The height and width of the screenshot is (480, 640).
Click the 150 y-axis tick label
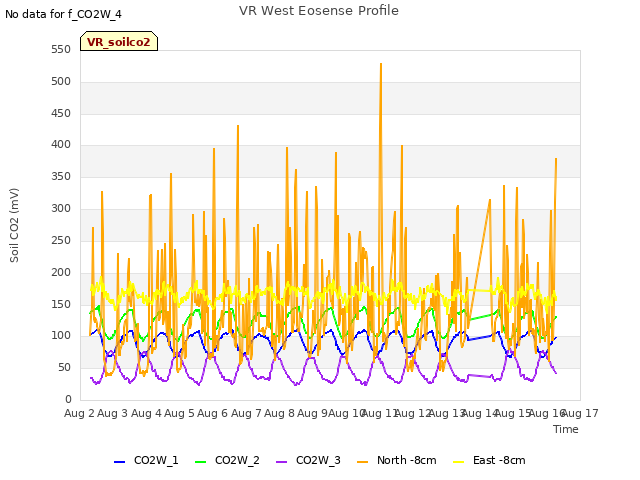click(x=61, y=304)
